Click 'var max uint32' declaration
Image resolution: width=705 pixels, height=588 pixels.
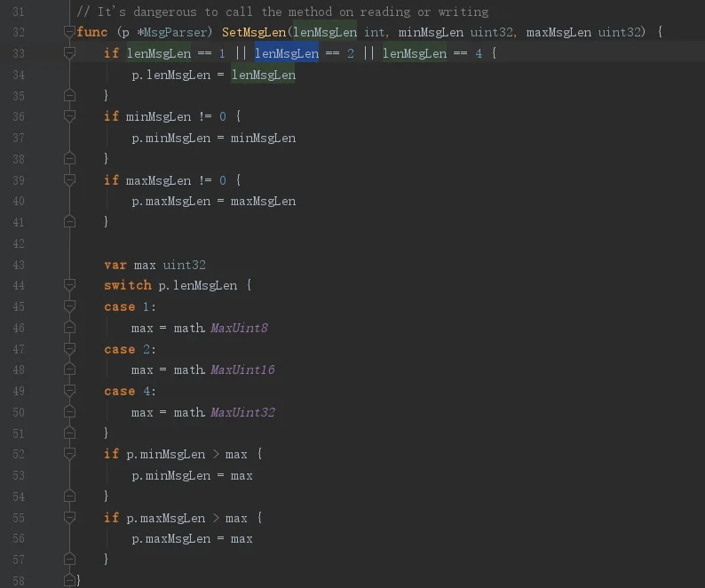pos(154,265)
